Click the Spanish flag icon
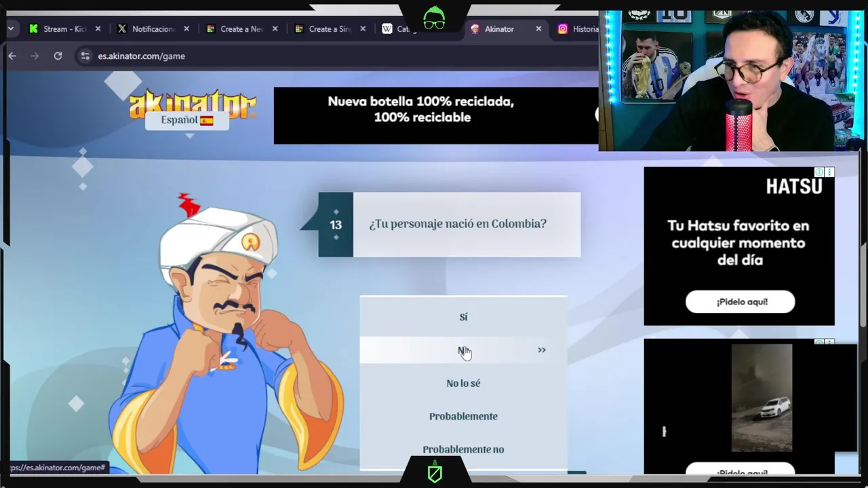Image resolution: width=868 pixels, height=488 pixels. pos(207,121)
